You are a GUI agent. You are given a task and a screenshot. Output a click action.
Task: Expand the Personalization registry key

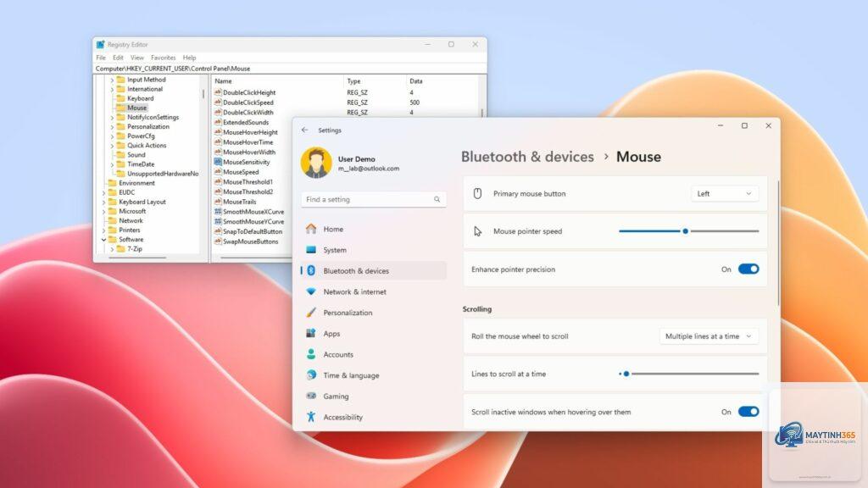(x=112, y=127)
